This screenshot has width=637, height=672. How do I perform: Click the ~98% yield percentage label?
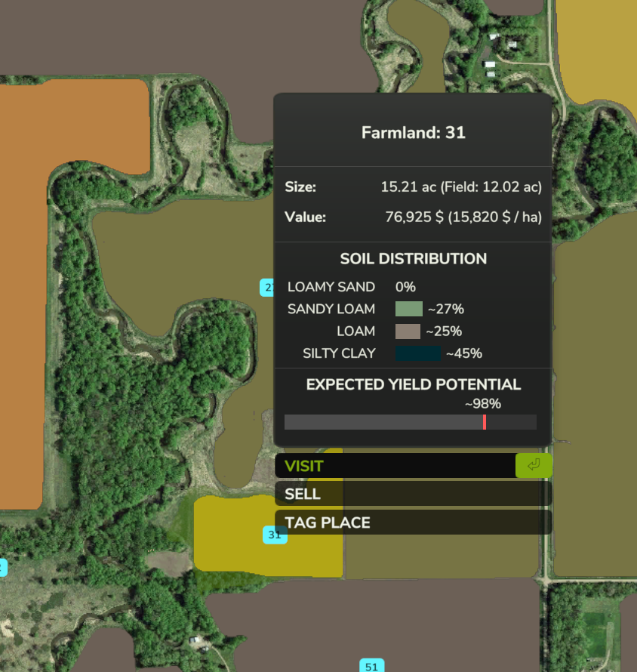pos(482,403)
